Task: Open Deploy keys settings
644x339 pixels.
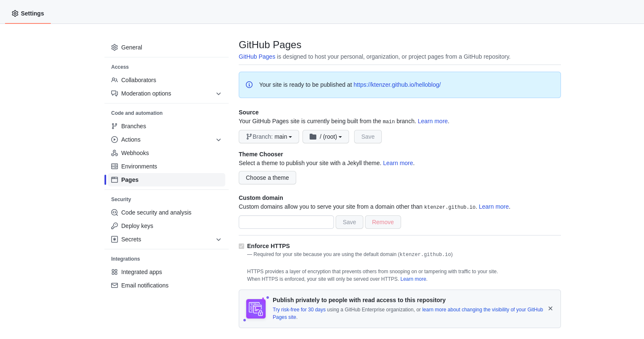Action: [167, 226]
